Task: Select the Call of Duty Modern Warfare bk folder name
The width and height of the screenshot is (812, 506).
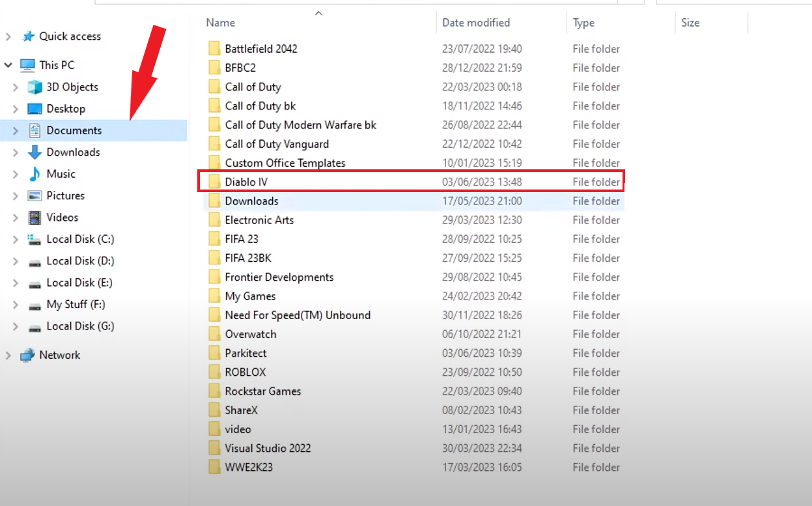Action: click(301, 125)
